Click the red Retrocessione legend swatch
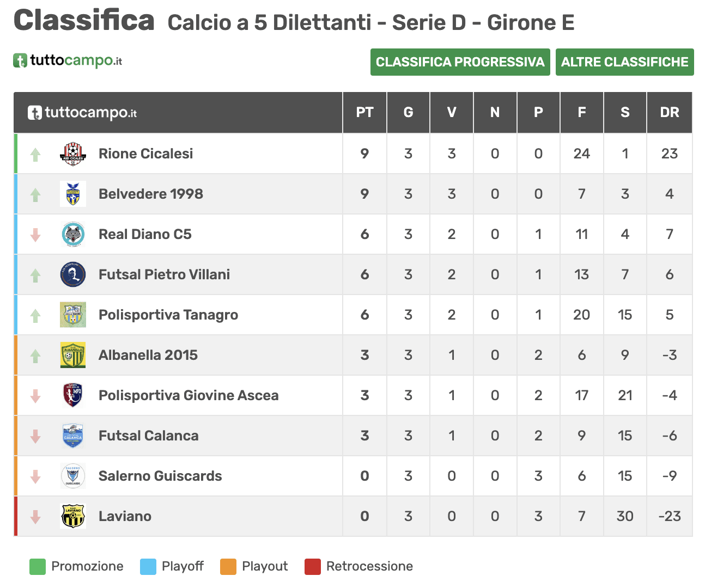This screenshot has height=588, width=705. tap(313, 567)
